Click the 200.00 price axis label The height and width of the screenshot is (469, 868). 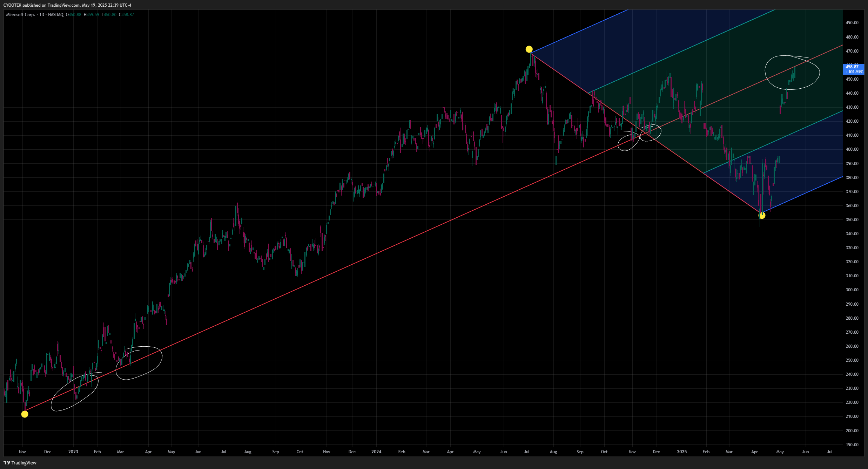tap(852, 431)
